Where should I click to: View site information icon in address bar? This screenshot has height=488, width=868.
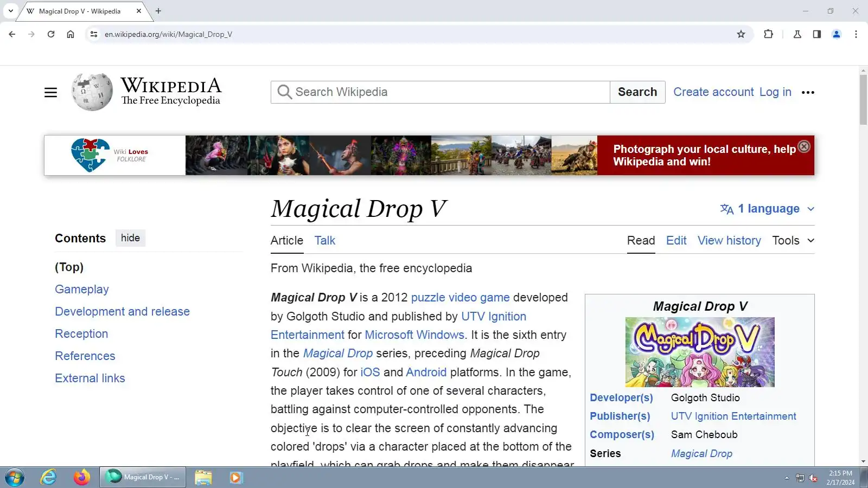[x=94, y=34]
